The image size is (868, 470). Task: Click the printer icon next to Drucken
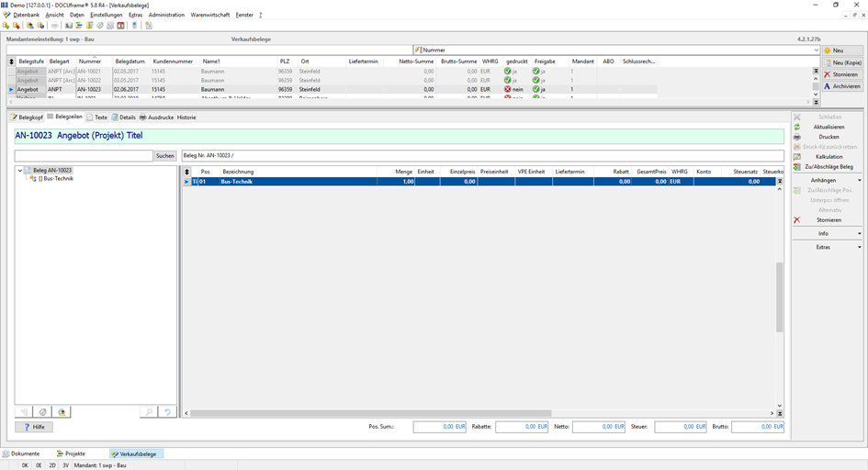click(797, 137)
